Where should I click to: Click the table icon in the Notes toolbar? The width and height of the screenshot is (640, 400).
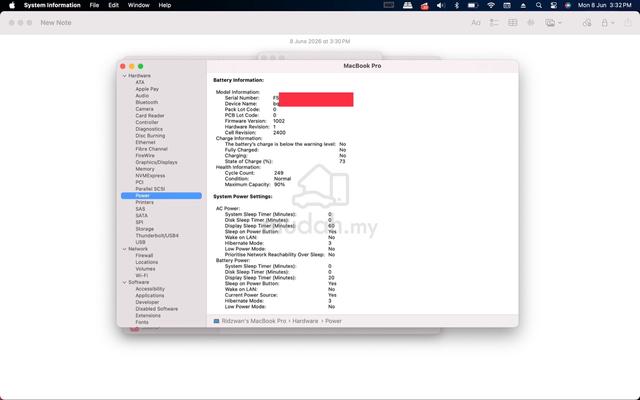pyautogui.click(x=513, y=23)
